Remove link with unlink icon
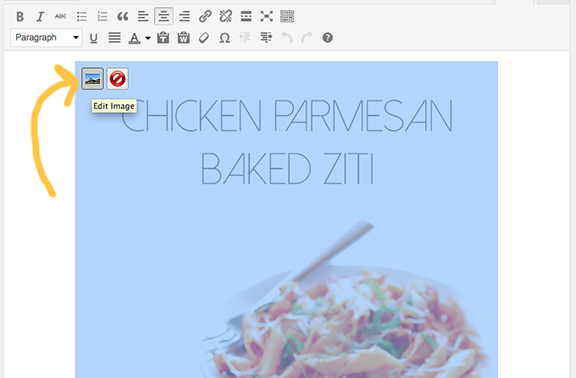The width and height of the screenshot is (576, 378). 226,17
